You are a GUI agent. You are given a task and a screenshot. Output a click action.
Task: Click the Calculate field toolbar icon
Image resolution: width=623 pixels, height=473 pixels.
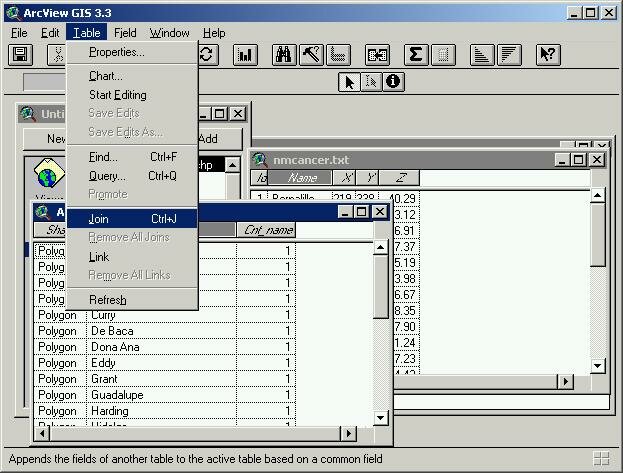(x=443, y=54)
